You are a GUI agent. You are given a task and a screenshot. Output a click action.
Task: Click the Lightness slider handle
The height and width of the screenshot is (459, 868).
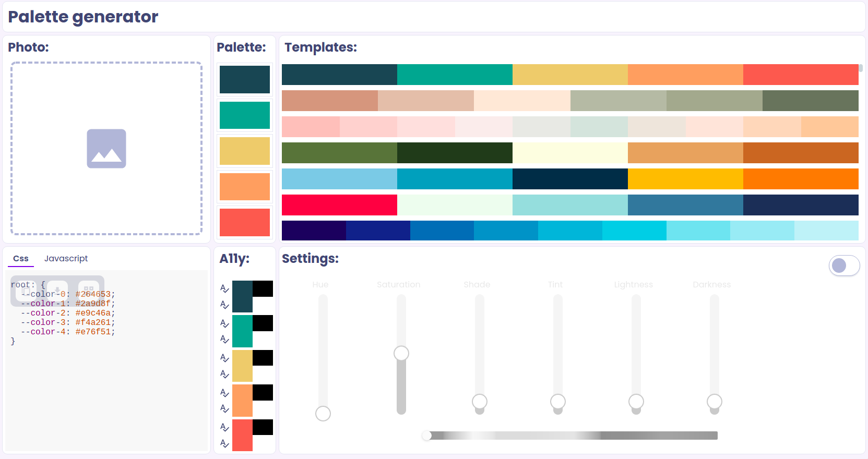coord(636,402)
